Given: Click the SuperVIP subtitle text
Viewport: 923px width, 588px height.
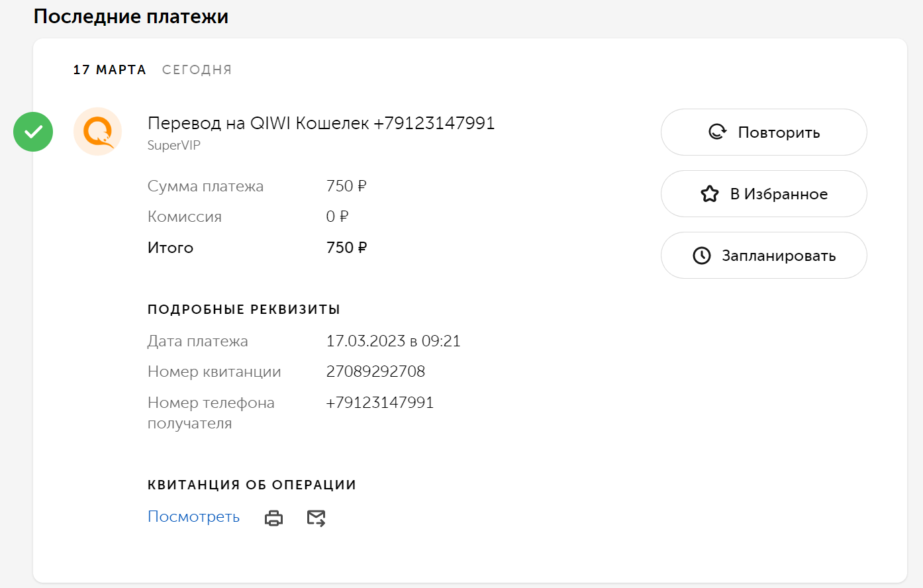Looking at the screenshot, I should pyautogui.click(x=173, y=146).
